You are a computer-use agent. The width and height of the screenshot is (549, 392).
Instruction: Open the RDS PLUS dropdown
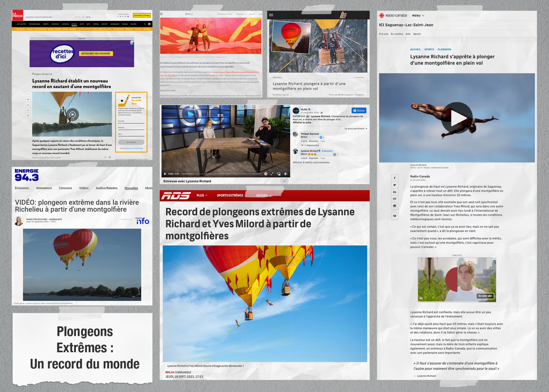pyautogui.click(x=202, y=196)
